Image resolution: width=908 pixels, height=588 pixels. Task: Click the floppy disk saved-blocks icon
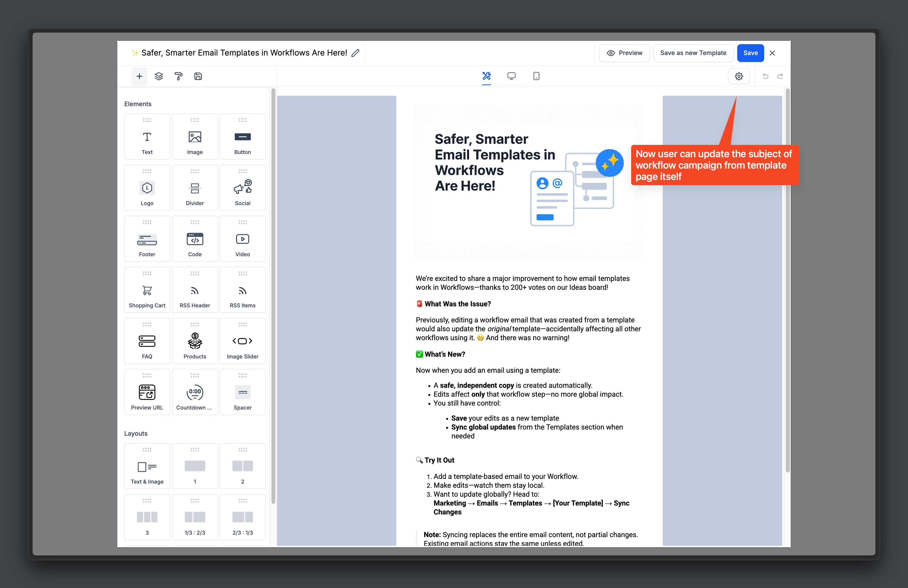pos(198,76)
